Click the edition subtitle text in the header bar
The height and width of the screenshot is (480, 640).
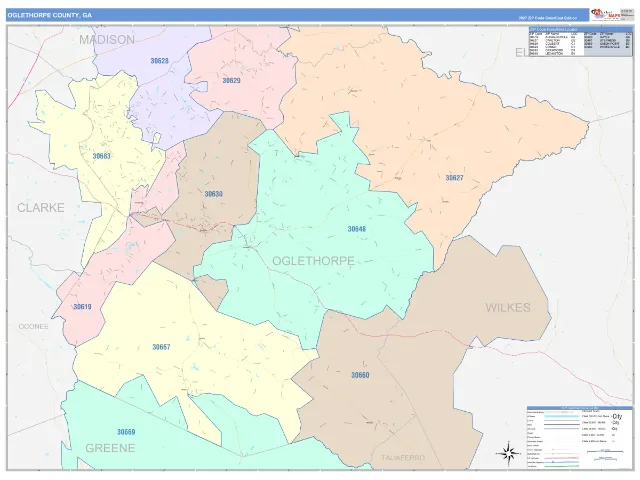tap(548, 18)
